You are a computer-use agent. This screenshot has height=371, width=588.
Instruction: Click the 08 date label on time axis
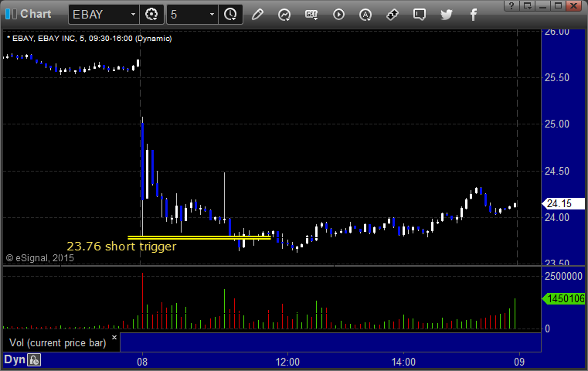click(142, 362)
